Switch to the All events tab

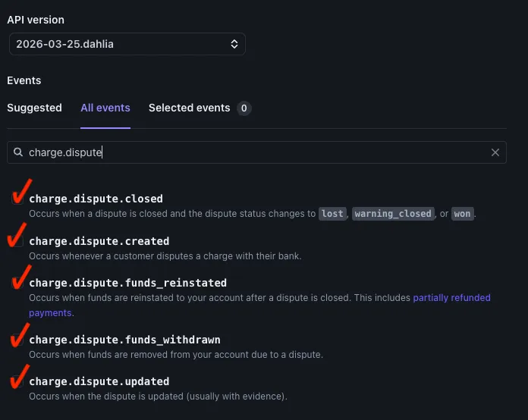click(105, 108)
